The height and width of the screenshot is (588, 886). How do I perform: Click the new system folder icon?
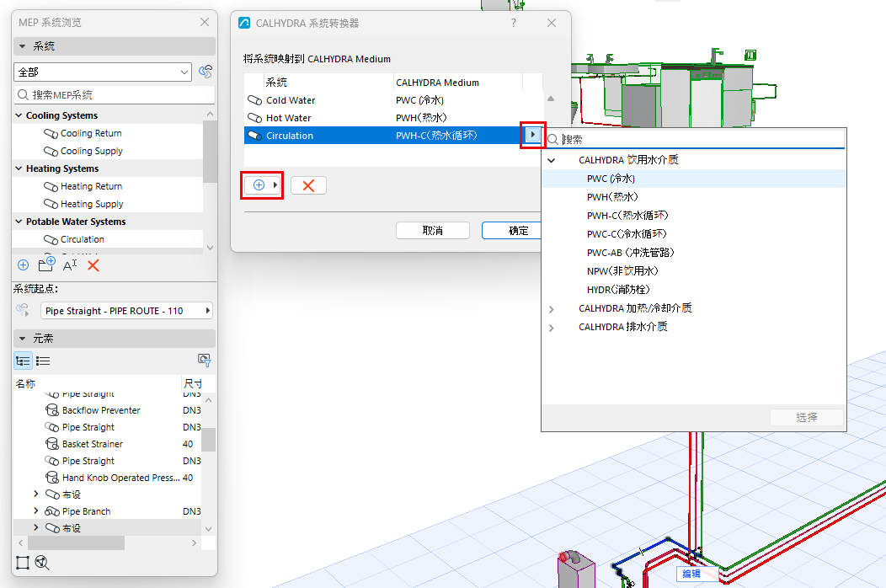click(46, 265)
